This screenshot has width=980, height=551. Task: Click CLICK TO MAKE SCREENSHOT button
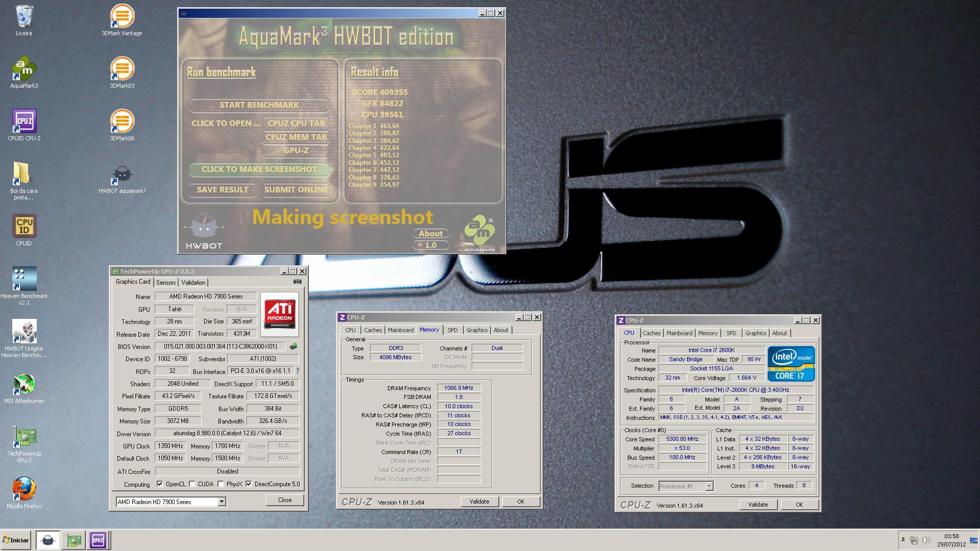pyautogui.click(x=259, y=169)
